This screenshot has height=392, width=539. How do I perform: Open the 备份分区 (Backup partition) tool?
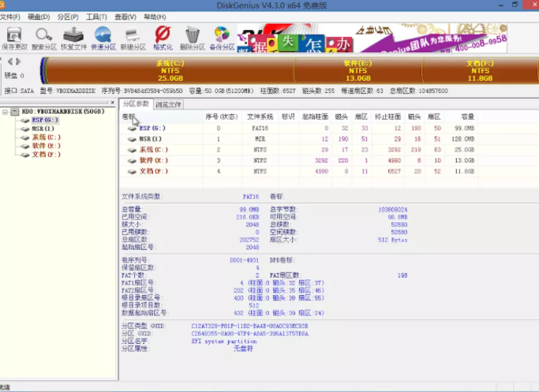pyautogui.click(x=223, y=37)
